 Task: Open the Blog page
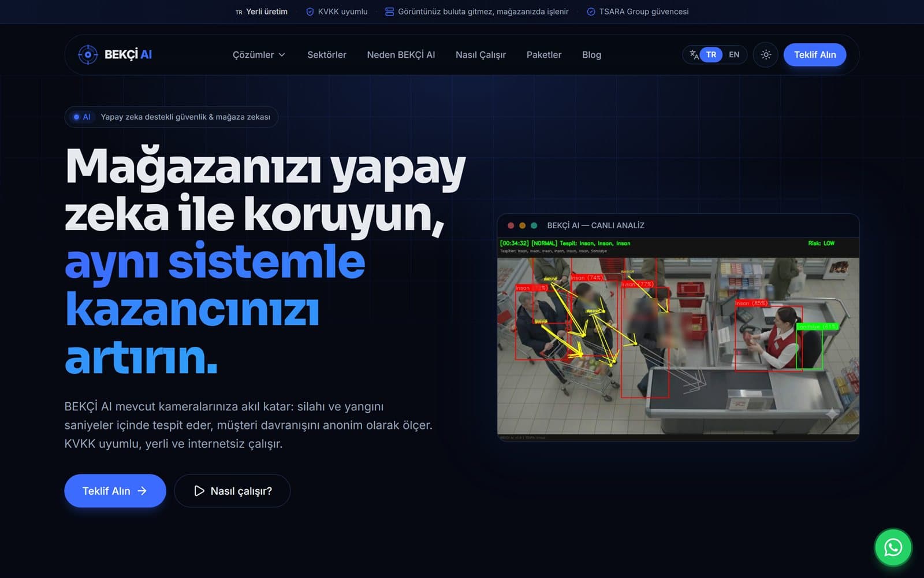[x=591, y=54]
